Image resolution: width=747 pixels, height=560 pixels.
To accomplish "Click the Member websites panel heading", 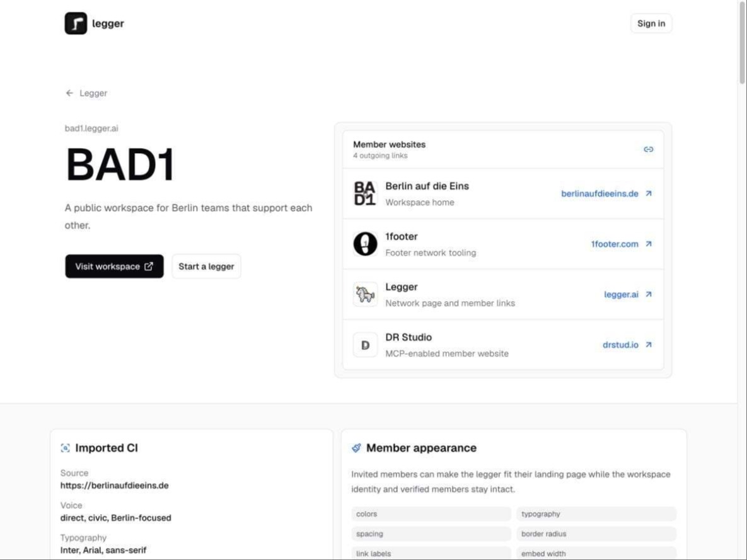I will click(x=389, y=144).
